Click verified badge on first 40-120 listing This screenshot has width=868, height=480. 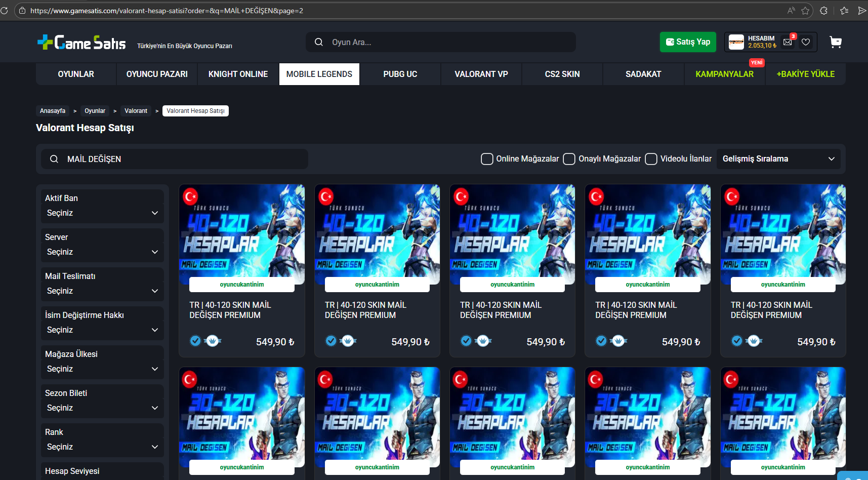coord(195,341)
